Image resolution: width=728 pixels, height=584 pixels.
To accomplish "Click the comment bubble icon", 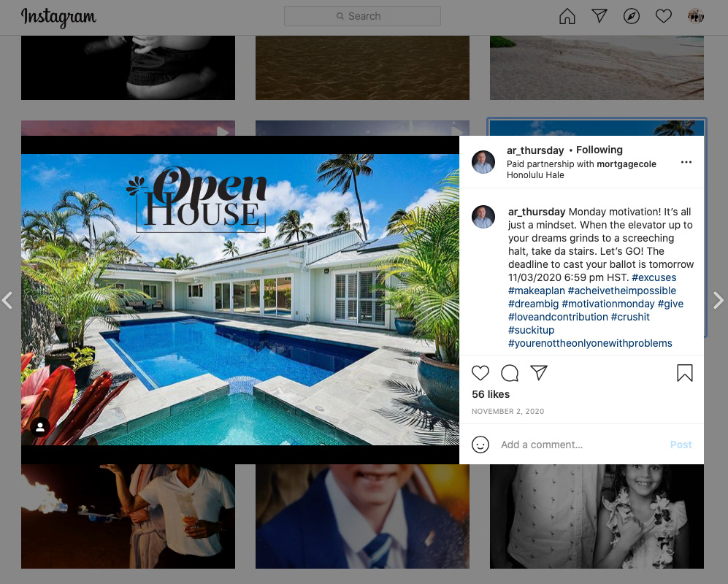I will pos(510,373).
